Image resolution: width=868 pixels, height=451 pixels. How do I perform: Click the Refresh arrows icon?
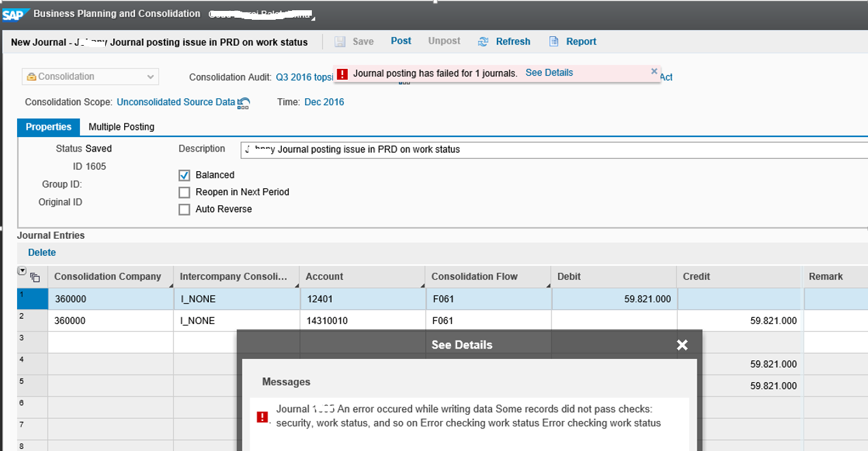pyautogui.click(x=483, y=42)
